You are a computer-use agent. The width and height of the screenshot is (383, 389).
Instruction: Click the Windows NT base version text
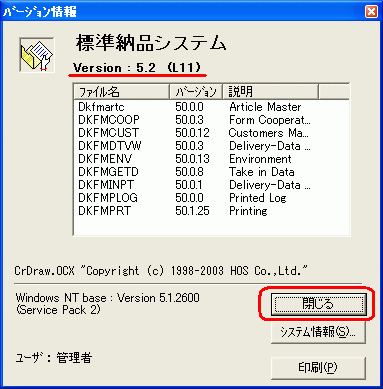108,297
